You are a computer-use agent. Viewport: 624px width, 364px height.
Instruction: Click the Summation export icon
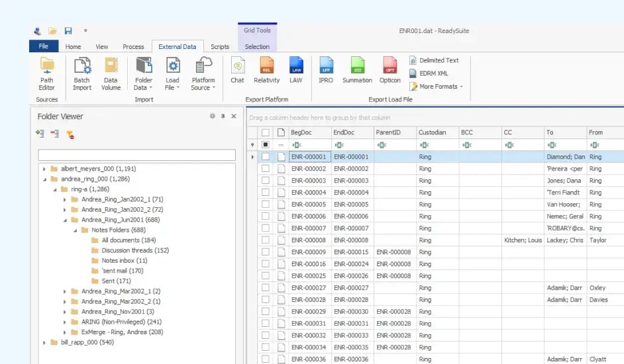(357, 71)
